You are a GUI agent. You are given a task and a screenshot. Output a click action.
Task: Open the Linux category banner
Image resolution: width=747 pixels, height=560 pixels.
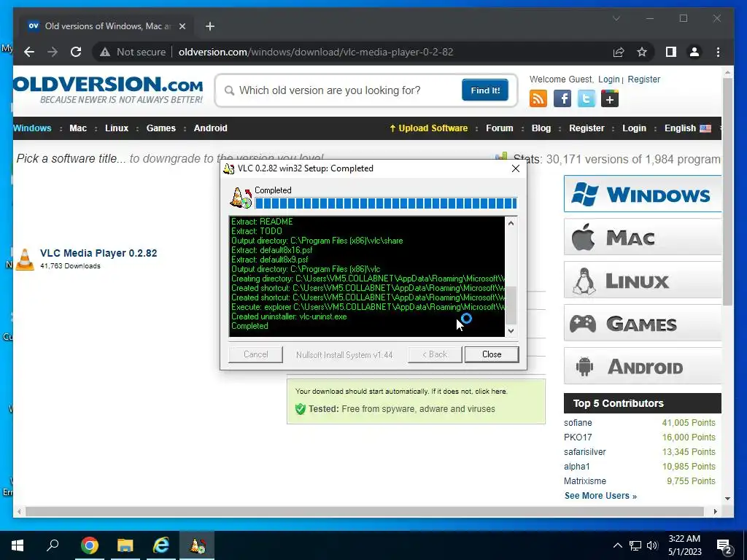642,280
